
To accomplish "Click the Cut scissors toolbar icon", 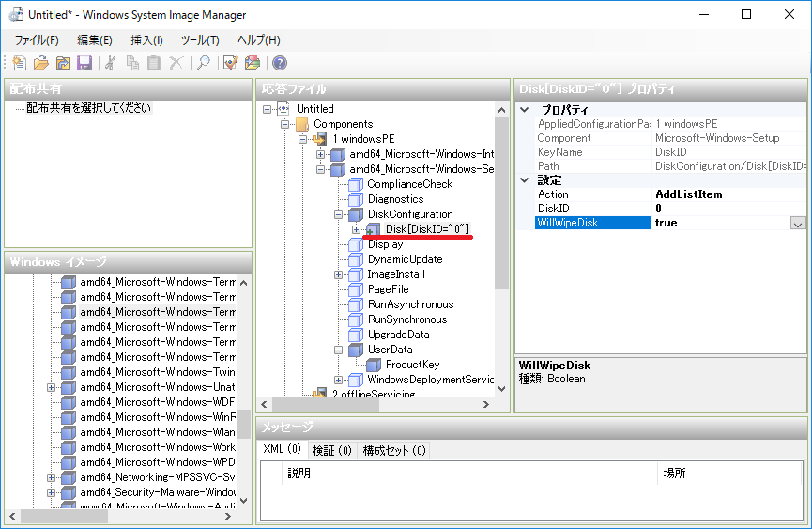I will coord(111,63).
